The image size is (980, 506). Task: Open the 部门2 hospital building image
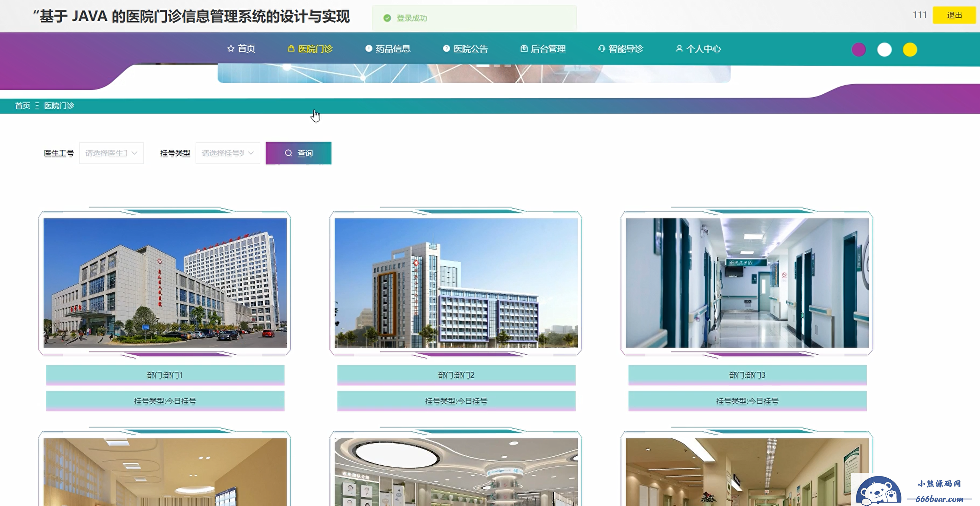click(456, 283)
